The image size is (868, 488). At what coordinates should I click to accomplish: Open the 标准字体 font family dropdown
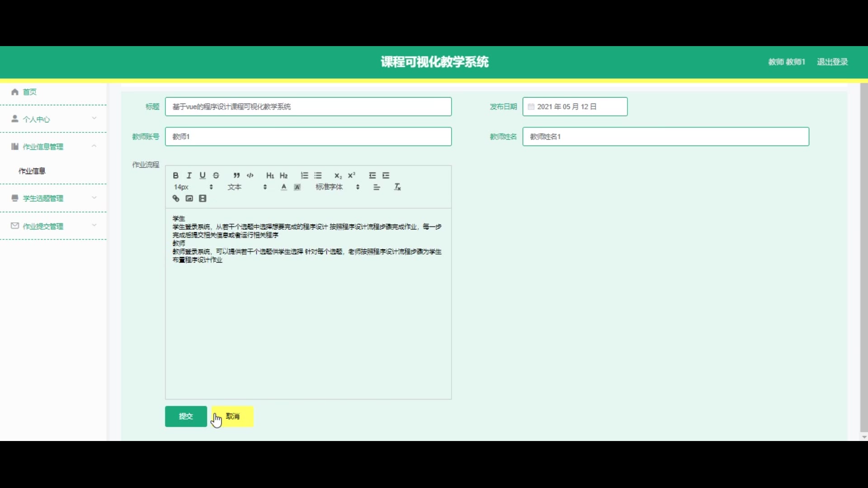coord(337,187)
